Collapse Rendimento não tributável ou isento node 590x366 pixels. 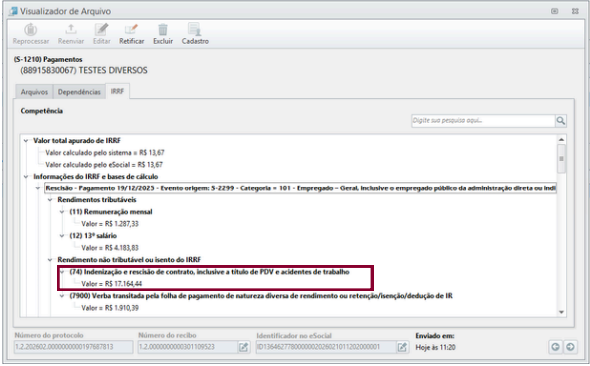(50, 260)
